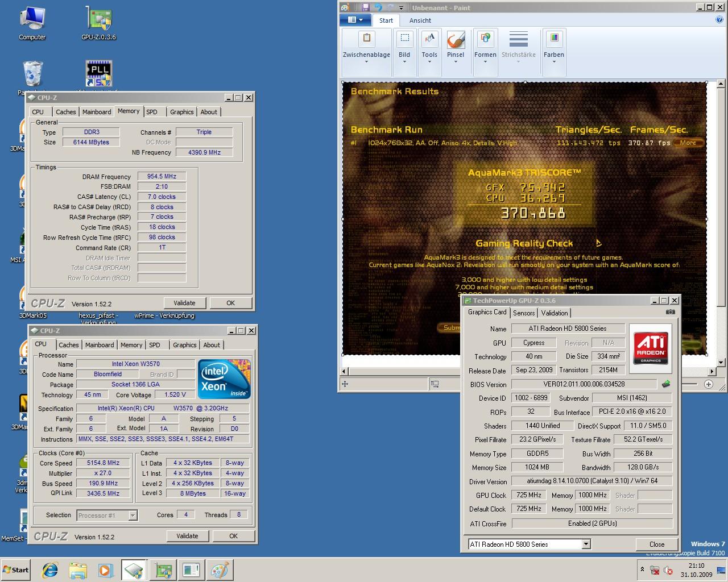This screenshot has width=728, height=582.
Task: Open the Computer desktop icon
Action: 32,23
